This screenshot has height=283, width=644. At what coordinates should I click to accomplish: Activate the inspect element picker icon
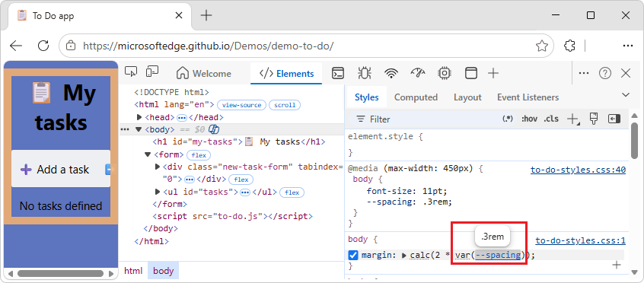[131, 74]
